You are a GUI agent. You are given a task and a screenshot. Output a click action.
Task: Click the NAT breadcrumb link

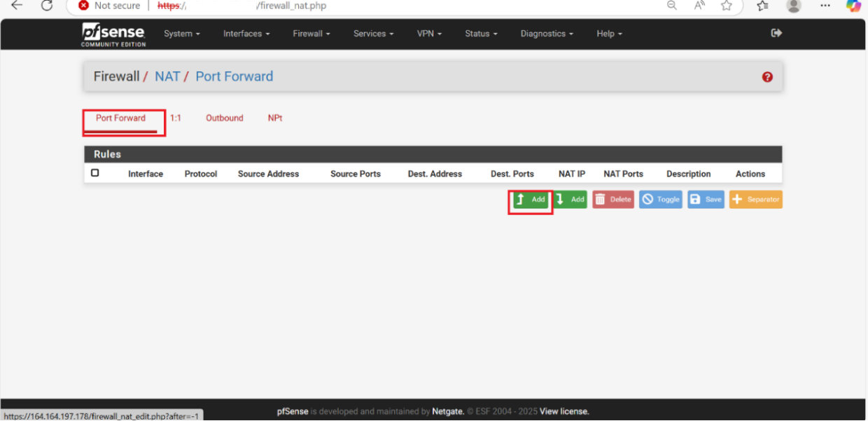[167, 76]
